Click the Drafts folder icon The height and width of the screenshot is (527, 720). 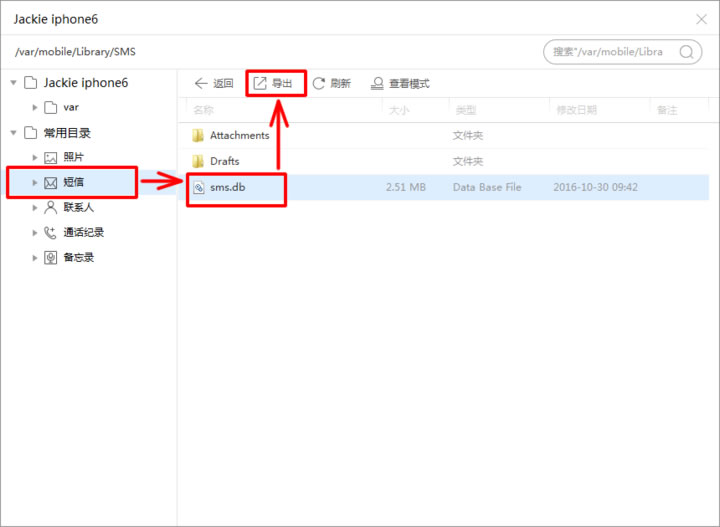[x=198, y=161]
